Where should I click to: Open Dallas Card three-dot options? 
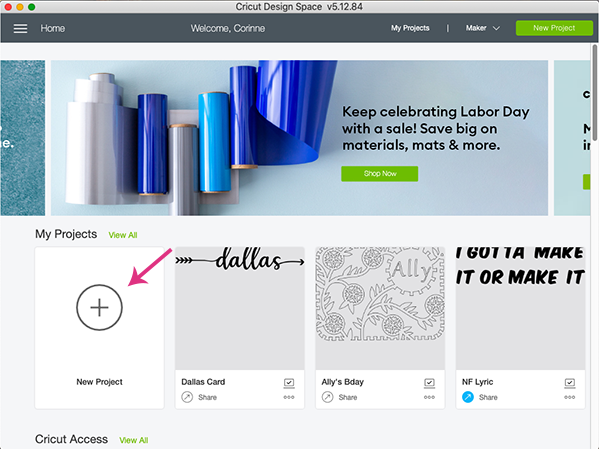[x=289, y=397]
